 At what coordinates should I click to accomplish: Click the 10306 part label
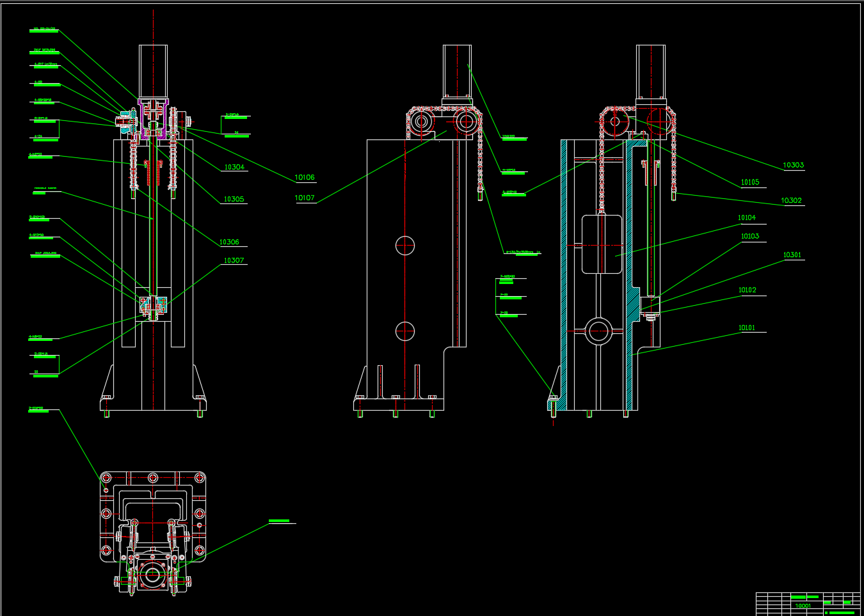229,242
